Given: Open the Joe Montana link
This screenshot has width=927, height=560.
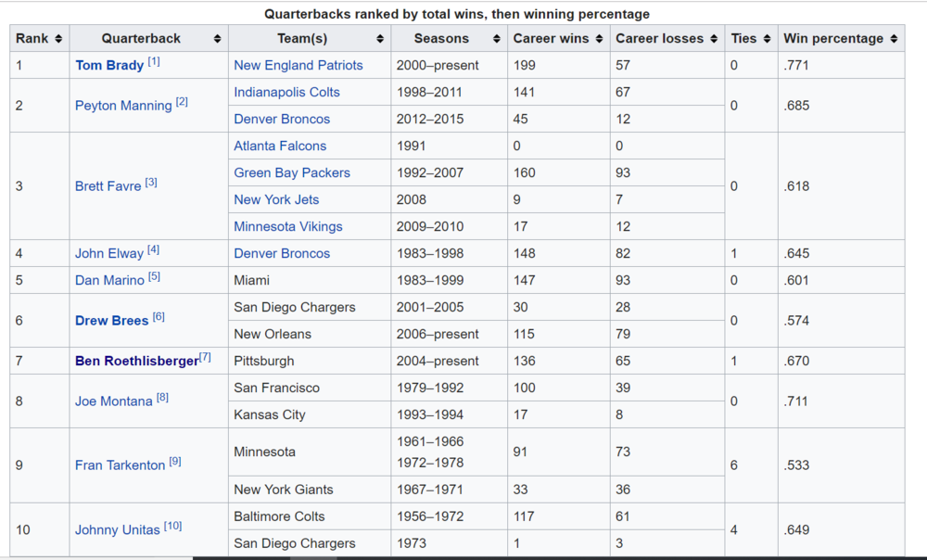Looking at the screenshot, I should pyautogui.click(x=113, y=401).
